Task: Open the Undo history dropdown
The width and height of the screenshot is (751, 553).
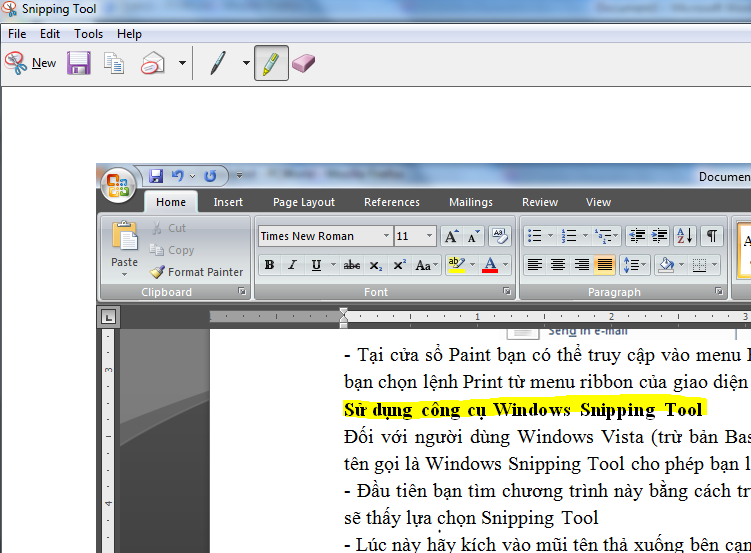Action: click(192, 176)
